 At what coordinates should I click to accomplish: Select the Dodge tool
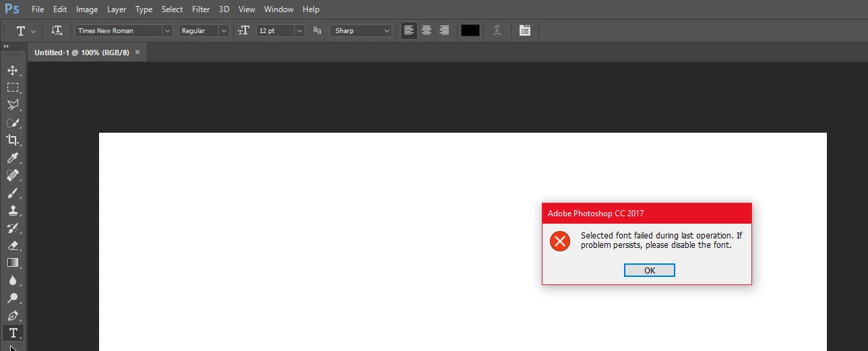[12, 298]
